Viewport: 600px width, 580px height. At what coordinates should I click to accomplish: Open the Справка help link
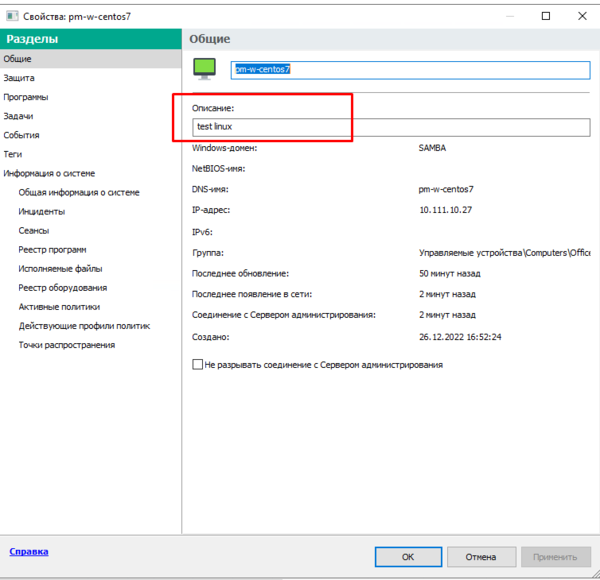pos(29,551)
